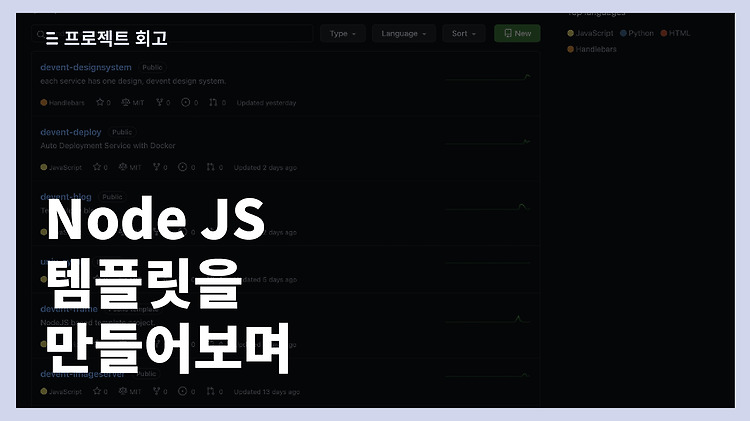Viewport: 750px width, 421px height.
Task: Click HTML in the top languages list
Action: [x=679, y=33]
